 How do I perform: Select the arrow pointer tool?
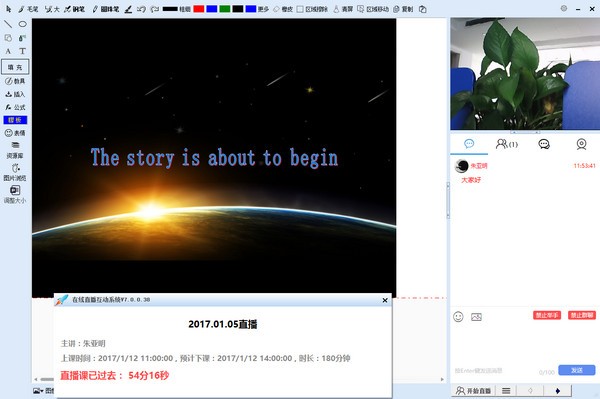point(8,9)
